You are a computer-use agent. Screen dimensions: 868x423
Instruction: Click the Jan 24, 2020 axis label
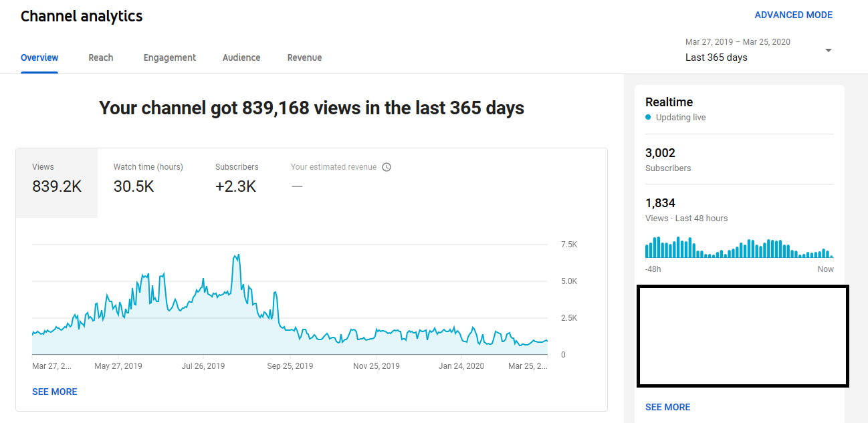pos(461,366)
